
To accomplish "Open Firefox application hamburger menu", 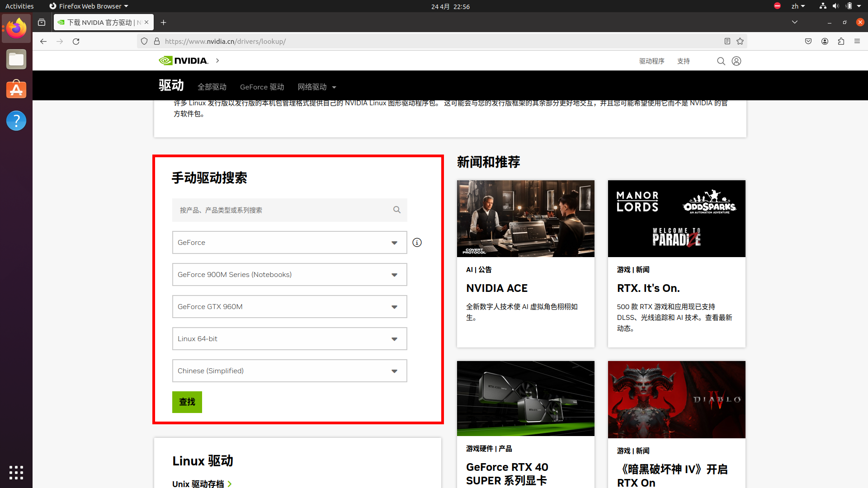I will 857,41.
